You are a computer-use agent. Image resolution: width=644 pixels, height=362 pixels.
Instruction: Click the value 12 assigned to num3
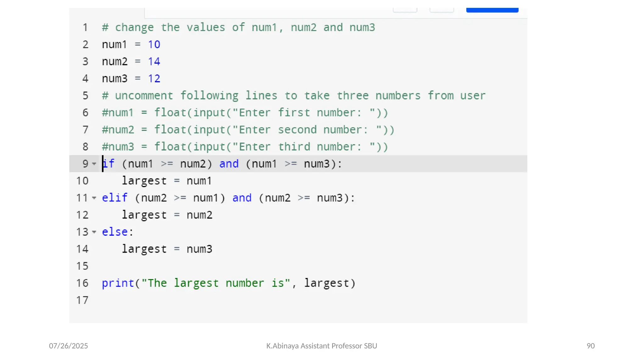click(x=154, y=79)
